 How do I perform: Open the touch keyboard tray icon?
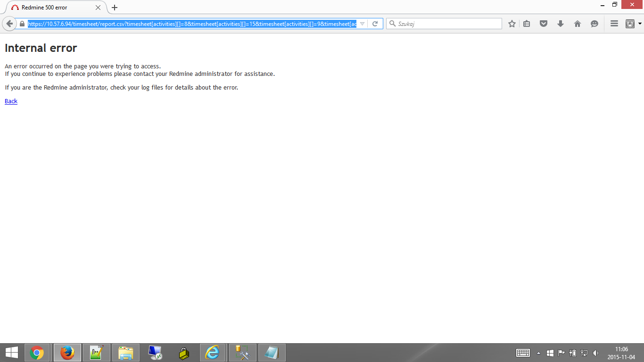tap(523, 353)
